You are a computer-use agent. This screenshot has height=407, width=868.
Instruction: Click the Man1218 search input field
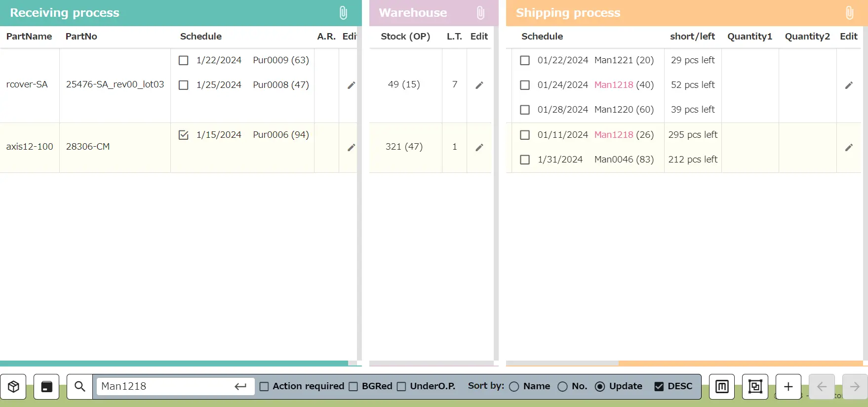[x=165, y=386]
